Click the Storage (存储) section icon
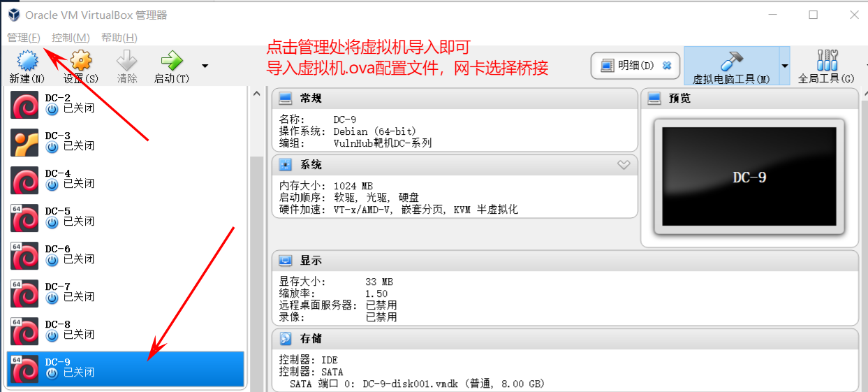This screenshot has width=868, height=392. click(x=285, y=339)
